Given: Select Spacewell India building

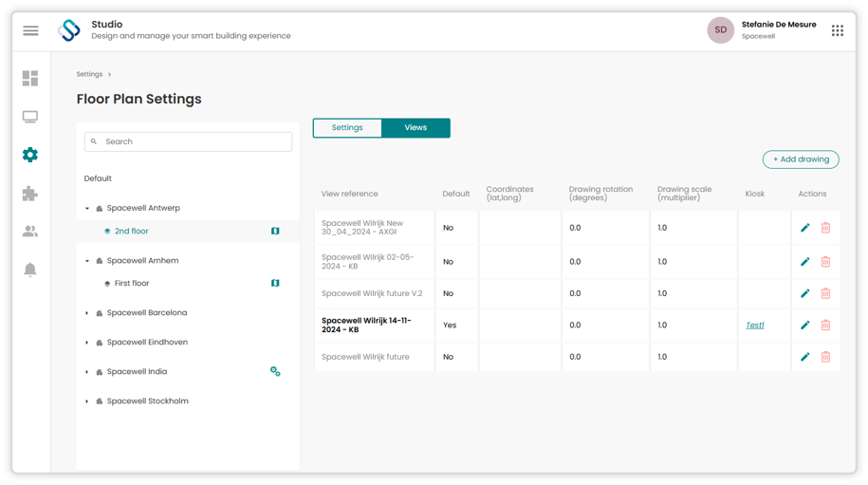Looking at the screenshot, I should pyautogui.click(x=137, y=371).
